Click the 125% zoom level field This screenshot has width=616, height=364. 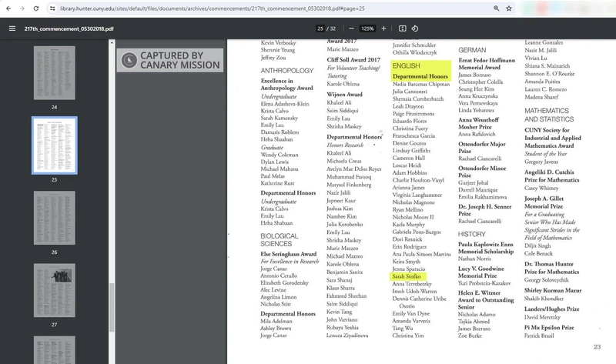[x=367, y=28]
